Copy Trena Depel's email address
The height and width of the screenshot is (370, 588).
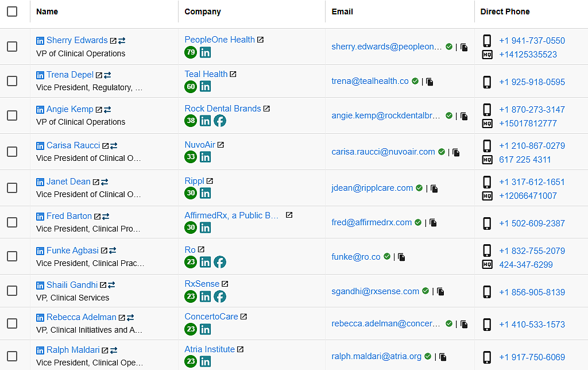(x=430, y=82)
